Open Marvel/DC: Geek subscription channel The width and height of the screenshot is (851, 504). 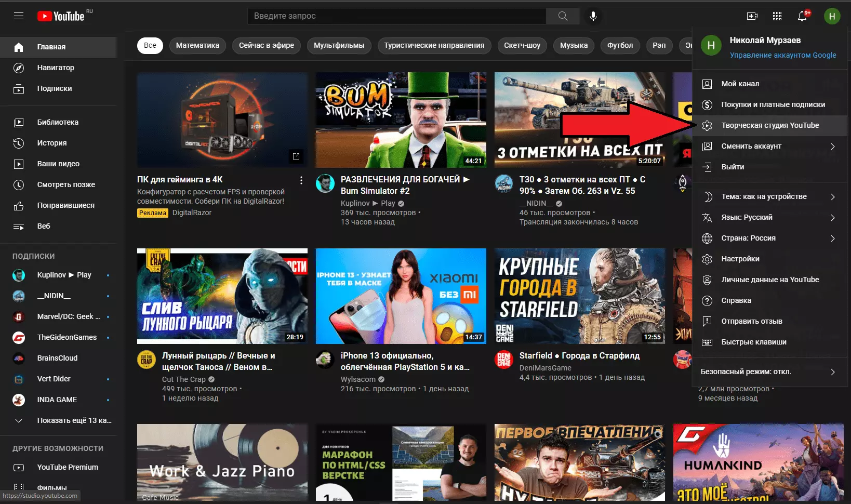coord(58,316)
